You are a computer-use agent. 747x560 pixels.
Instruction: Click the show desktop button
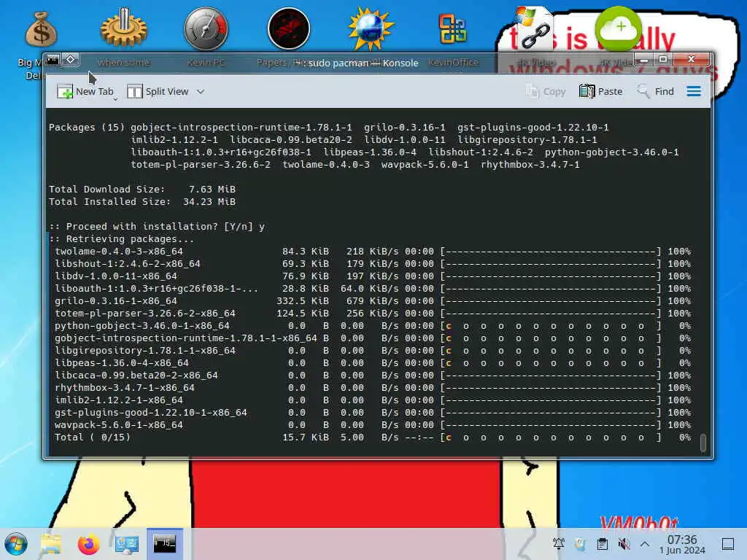pyautogui.click(x=728, y=543)
